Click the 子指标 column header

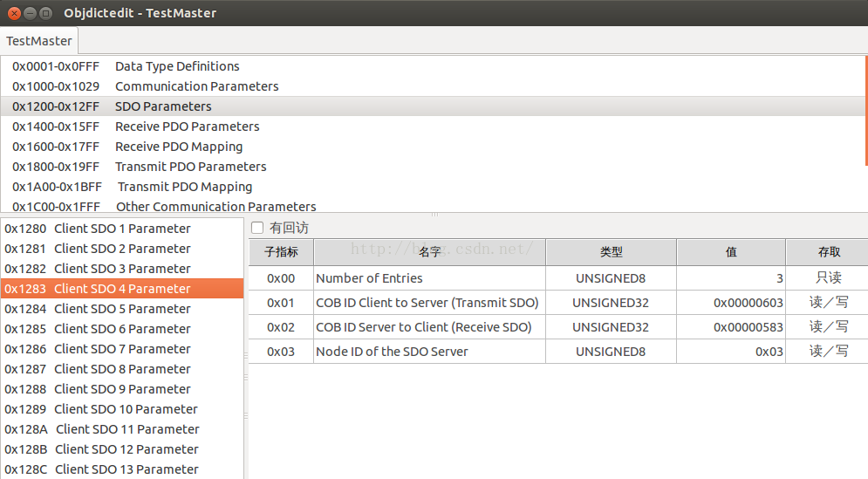[281, 252]
